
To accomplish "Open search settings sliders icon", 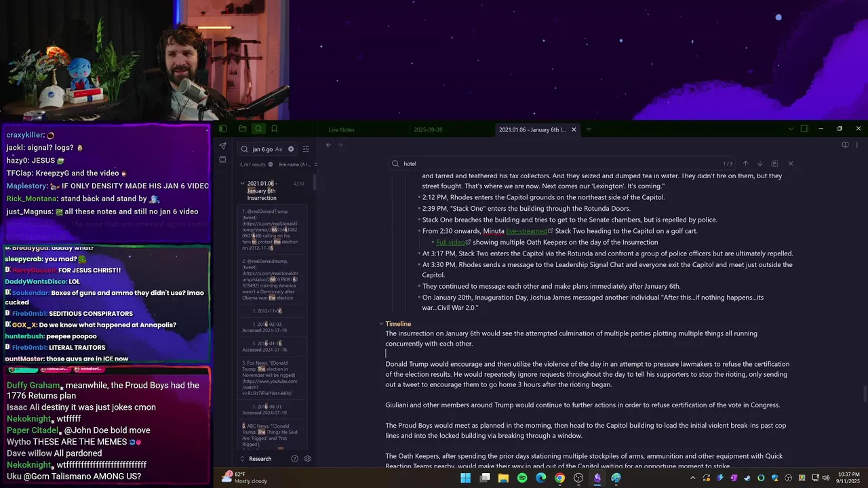I will 306,149.
